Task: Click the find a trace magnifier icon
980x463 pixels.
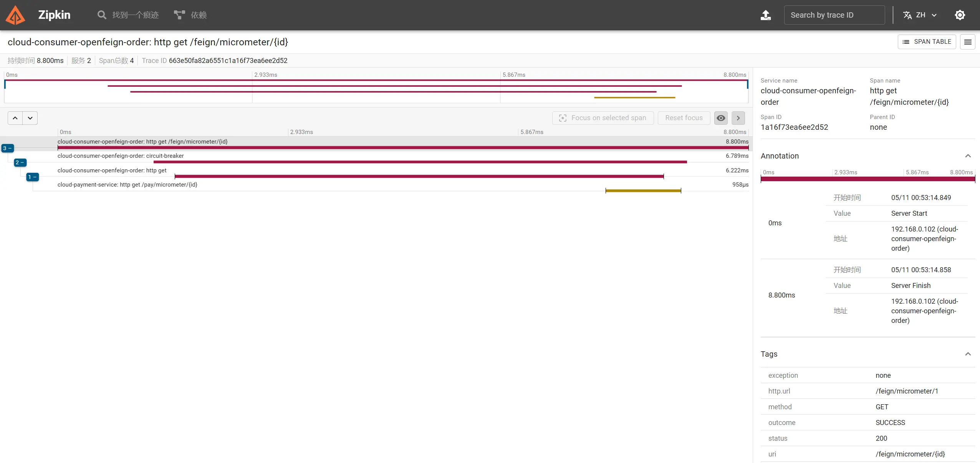Action: point(102,15)
